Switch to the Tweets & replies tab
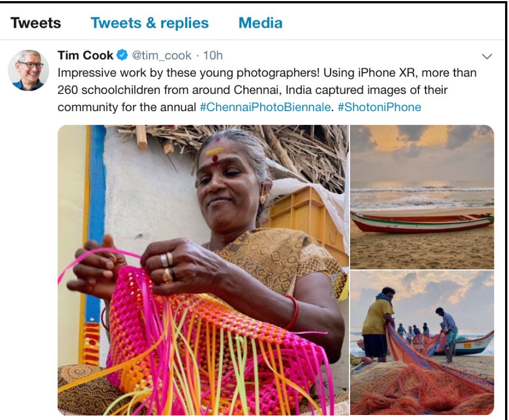Viewport: 509px width, 420px height. [149, 23]
